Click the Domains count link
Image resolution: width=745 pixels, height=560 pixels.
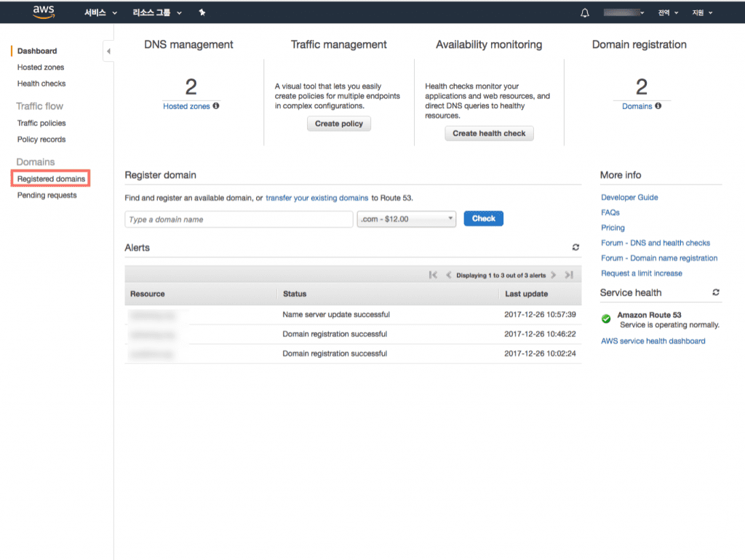tap(637, 106)
